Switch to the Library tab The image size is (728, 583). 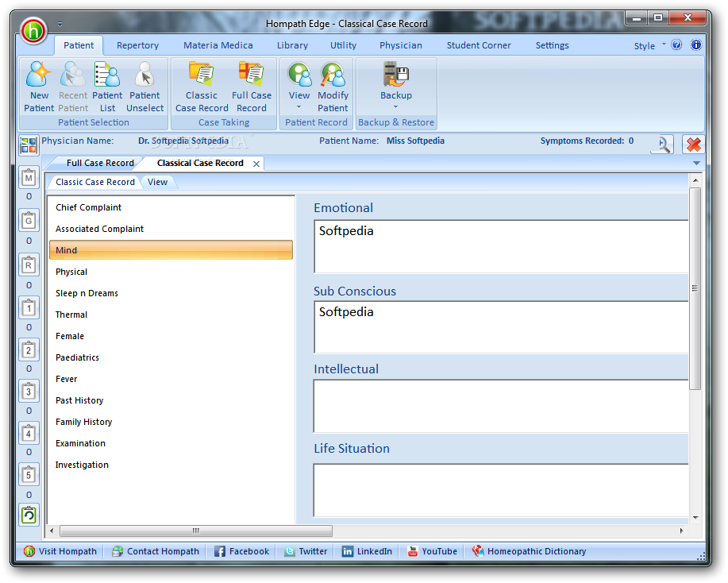292,45
